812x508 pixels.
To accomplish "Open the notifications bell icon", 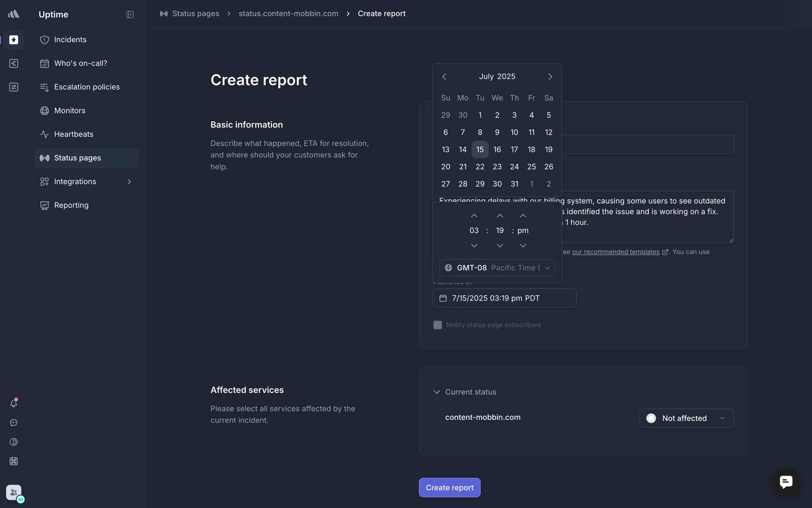I will 14,403.
